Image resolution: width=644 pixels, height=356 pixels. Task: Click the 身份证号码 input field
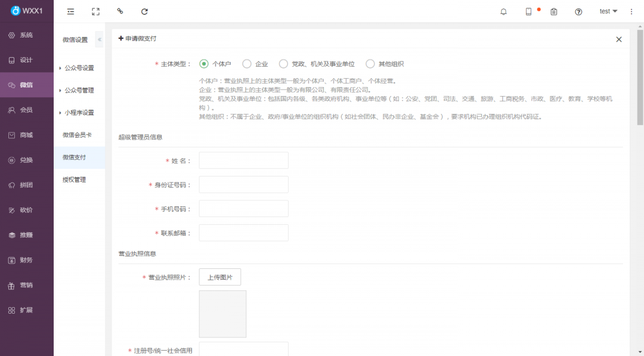pos(243,185)
